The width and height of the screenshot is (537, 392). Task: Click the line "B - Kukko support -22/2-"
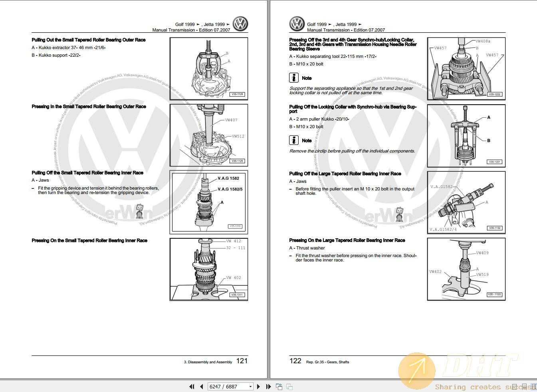pos(56,55)
